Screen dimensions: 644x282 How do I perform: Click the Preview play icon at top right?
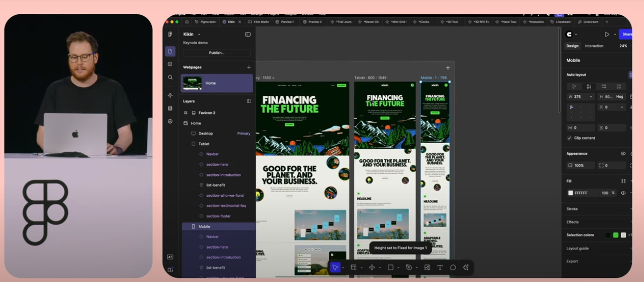click(x=606, y=34)
